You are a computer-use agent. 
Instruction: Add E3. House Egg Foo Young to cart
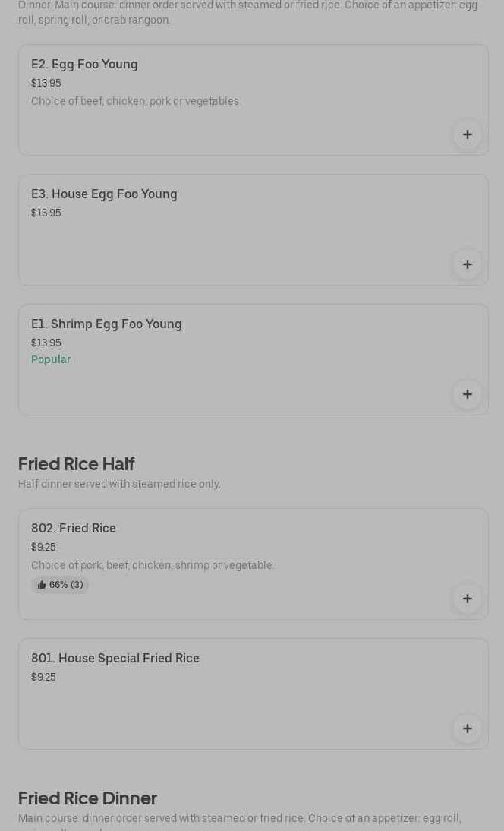467,264
